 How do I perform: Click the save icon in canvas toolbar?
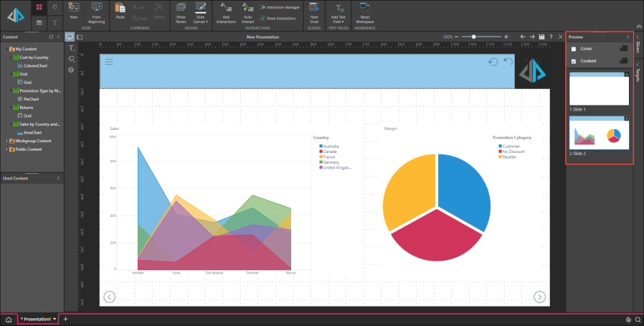point(541,36)
